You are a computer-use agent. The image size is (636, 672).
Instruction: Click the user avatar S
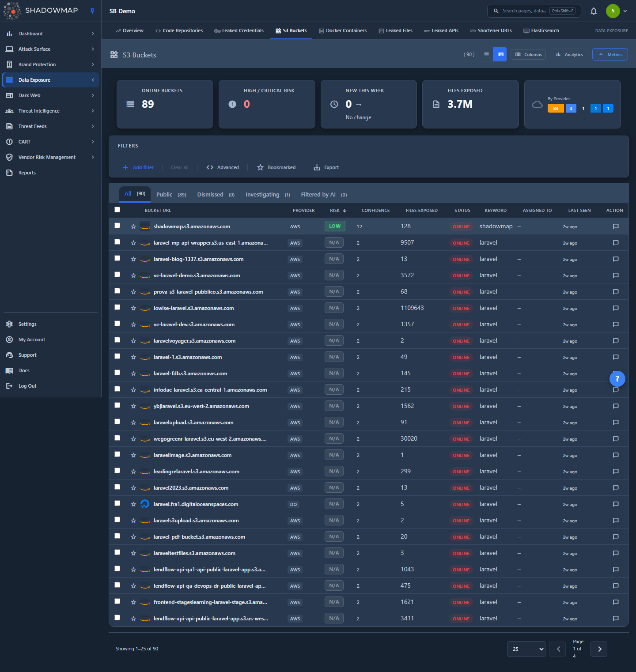click(x=613, y=11)
